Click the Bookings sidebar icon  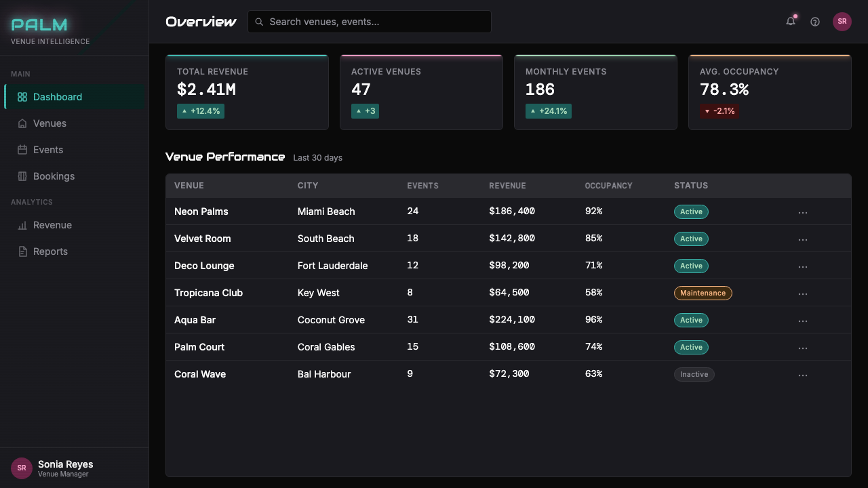22,176
